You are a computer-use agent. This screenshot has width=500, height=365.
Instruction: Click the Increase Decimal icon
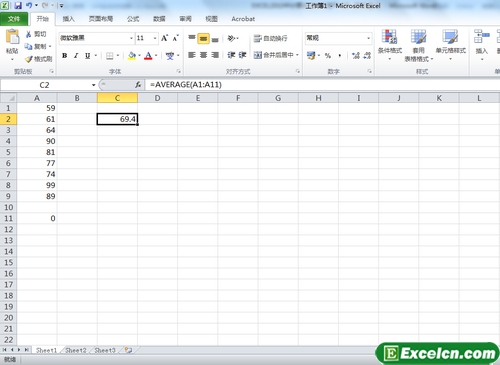coord(356,55)
